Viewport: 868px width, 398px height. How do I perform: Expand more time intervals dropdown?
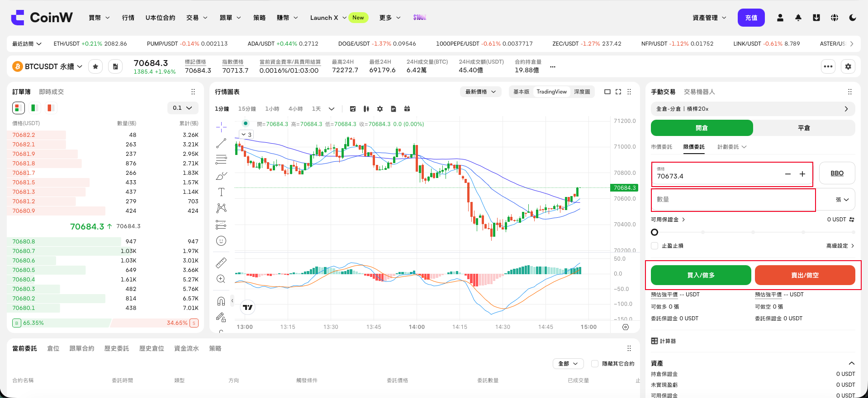click(x=332, y=109)
